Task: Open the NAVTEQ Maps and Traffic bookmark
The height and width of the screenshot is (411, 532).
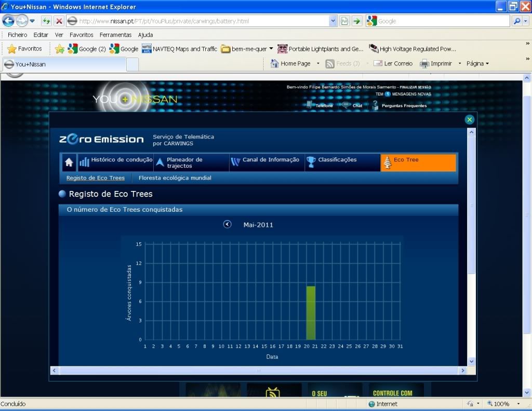Action: point(179,49)
